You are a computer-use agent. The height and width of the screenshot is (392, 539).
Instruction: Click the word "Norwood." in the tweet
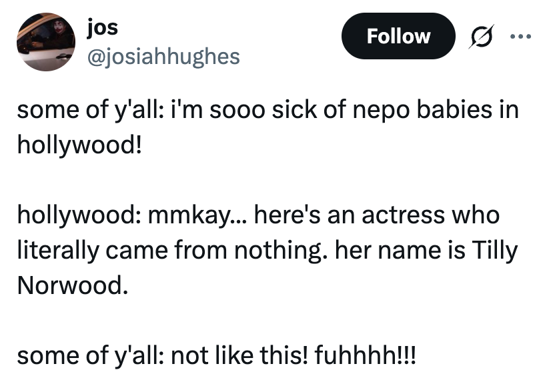pyautogui.click(x=70, y=286)
